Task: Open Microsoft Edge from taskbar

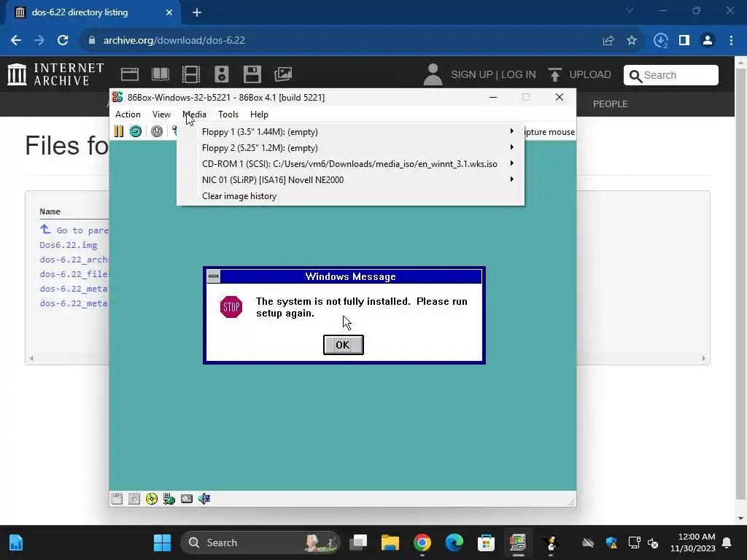Action: (x=454, y=542)
